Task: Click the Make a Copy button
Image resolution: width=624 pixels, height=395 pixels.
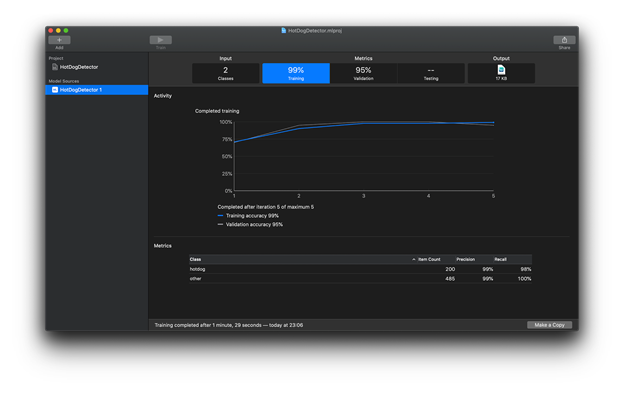Action: coord(549,325)
